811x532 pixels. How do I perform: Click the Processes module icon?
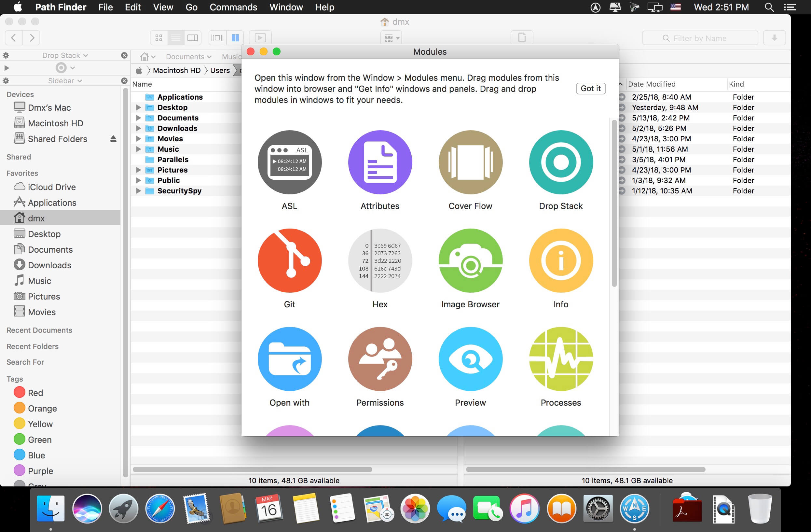tap(560, 358)
